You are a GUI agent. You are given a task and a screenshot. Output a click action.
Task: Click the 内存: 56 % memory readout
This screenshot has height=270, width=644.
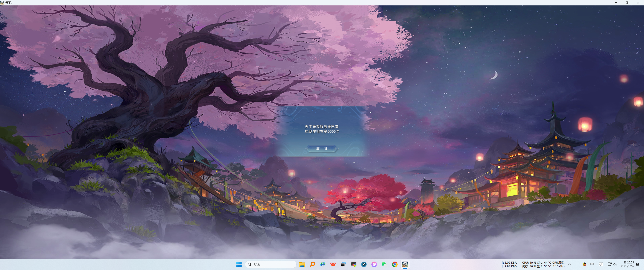coord(529,266)
